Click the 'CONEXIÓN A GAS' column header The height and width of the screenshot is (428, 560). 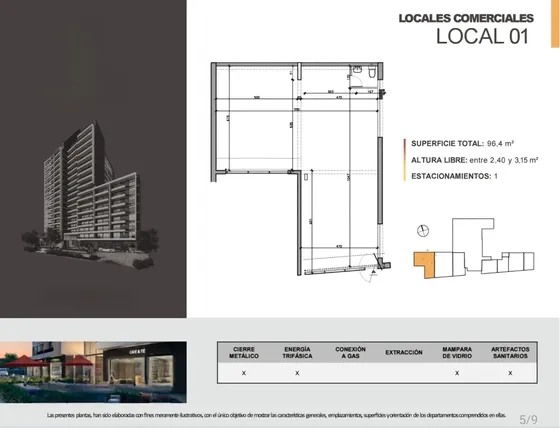click(350, 353)
